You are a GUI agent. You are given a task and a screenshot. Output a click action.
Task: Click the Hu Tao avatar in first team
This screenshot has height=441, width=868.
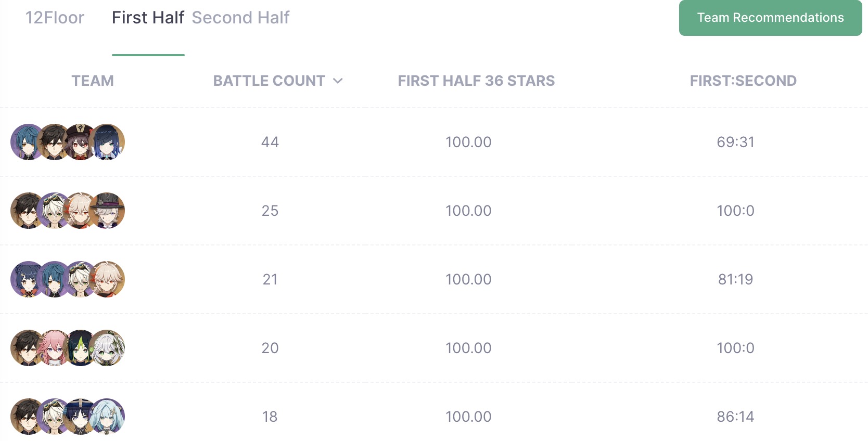coord(81,142)
